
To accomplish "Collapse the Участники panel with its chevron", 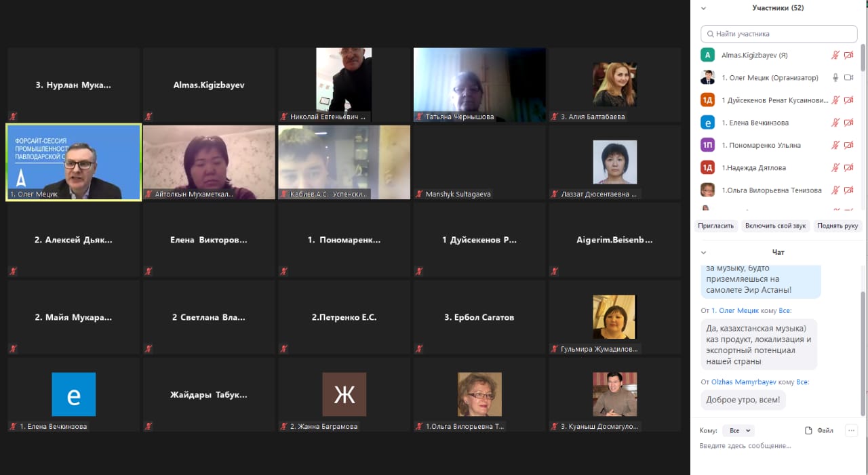I will click(703, 8).
